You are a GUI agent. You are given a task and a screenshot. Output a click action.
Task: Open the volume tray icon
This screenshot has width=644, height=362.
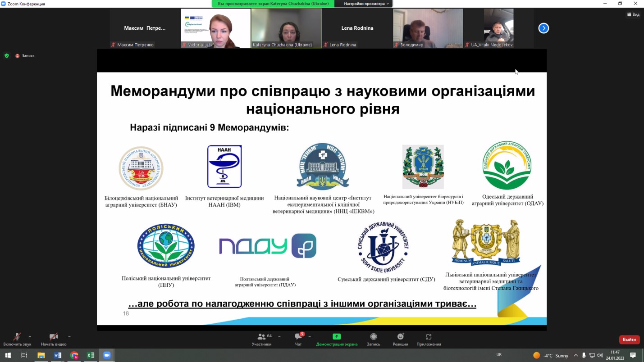[600, 356]
